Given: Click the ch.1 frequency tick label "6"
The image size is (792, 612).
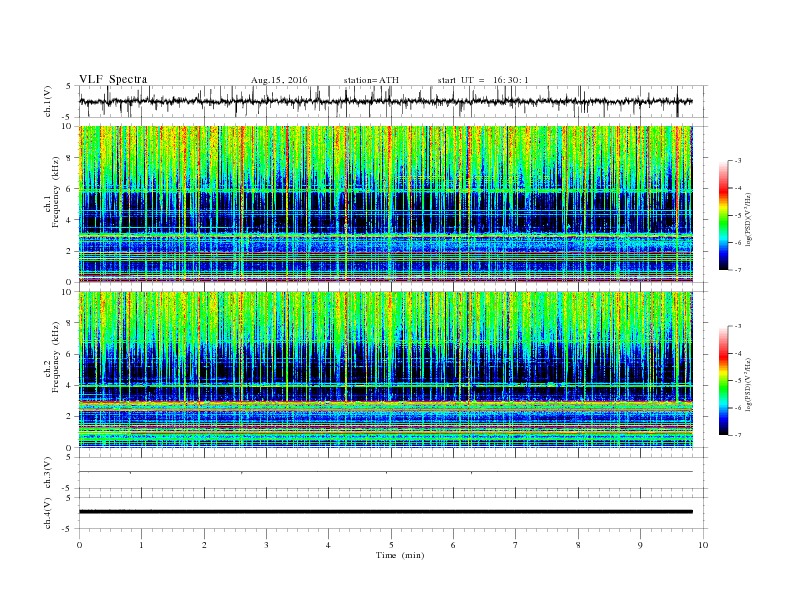Looking at the screenshot, I should coord(69,189).
